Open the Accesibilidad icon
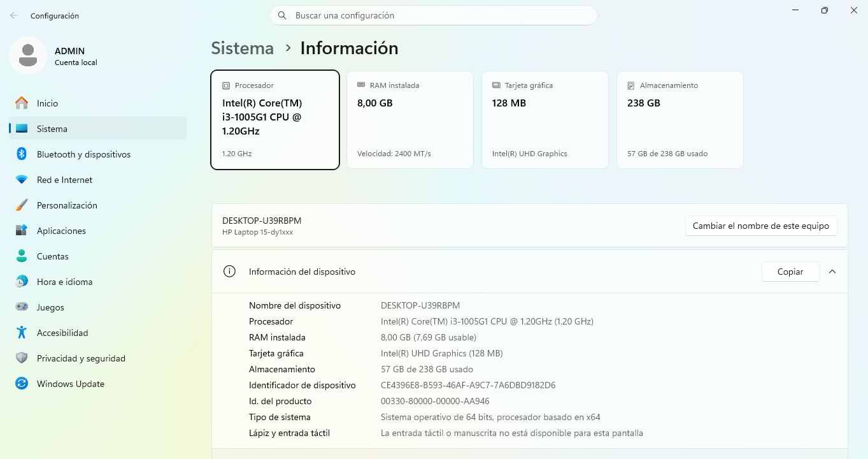The width and height of the screenshot is (868, 459). [x=22, y=333]
